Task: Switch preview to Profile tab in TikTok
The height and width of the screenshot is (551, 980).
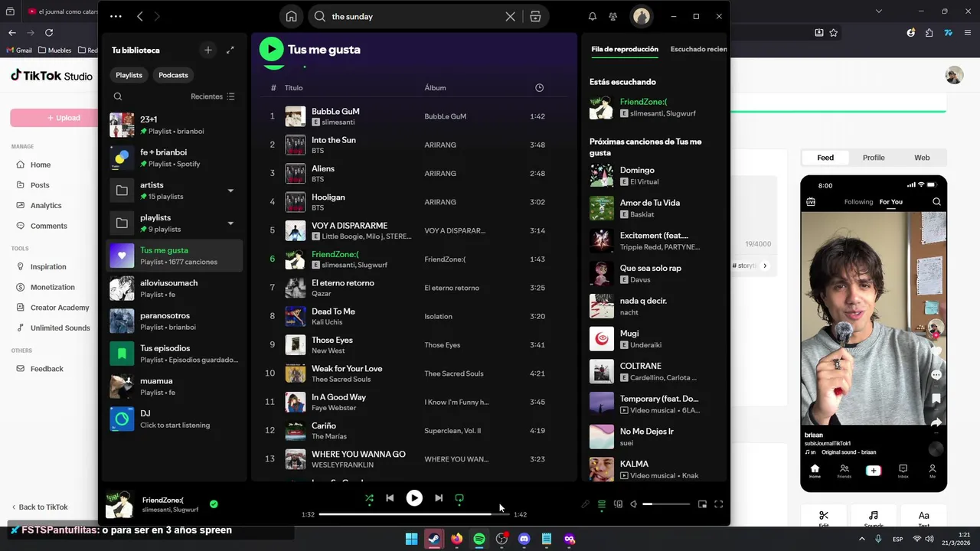Action: 874,158
